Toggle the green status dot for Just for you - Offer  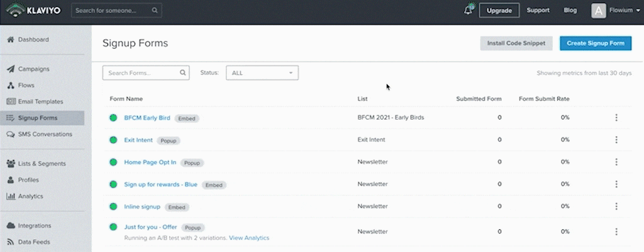[x=113, y=227]
